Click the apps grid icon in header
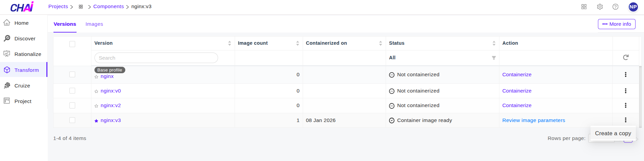The image size is (644, 161). pos(584,7)
